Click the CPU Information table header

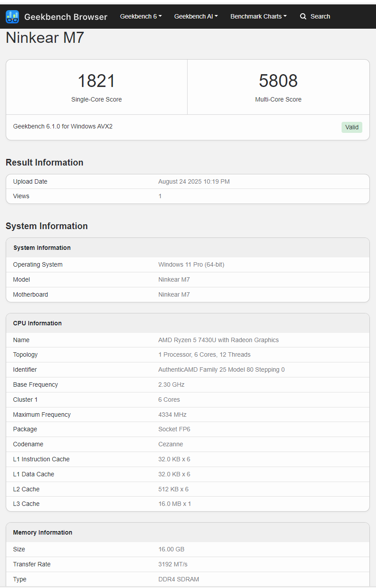tap(188, 323)
